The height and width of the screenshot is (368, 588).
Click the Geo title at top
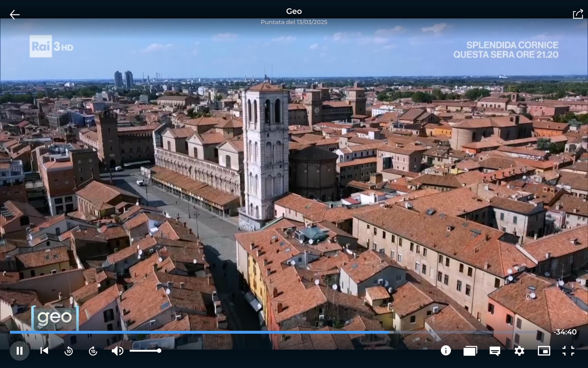click(294, 11)
